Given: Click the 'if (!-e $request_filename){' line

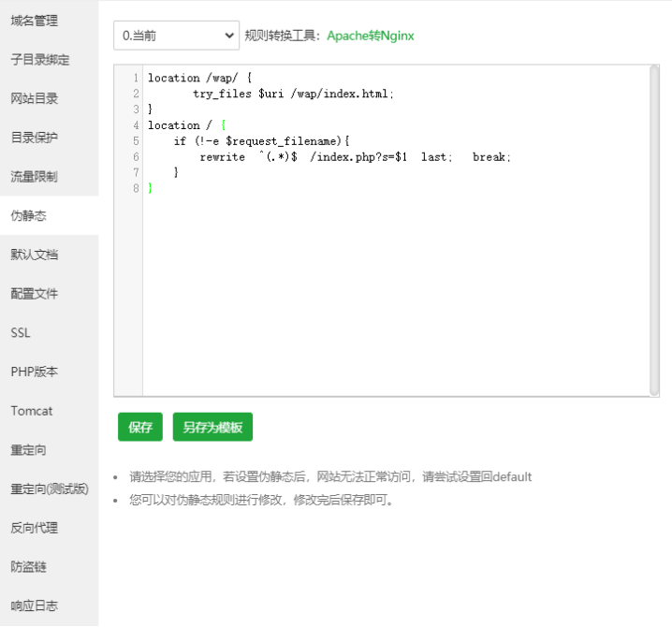Looking at the screenshot, I should click(261, 141).
